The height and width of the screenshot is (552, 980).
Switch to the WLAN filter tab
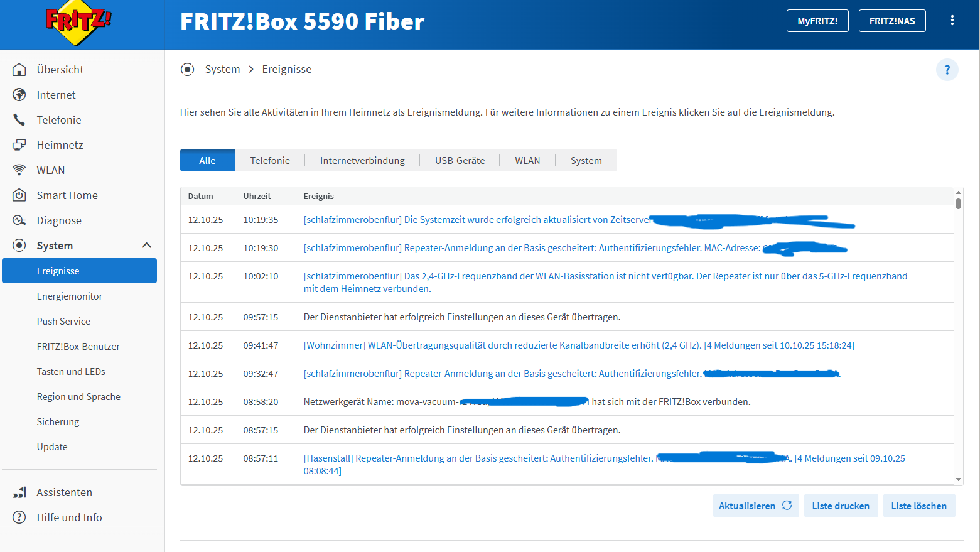pos(527,160)
